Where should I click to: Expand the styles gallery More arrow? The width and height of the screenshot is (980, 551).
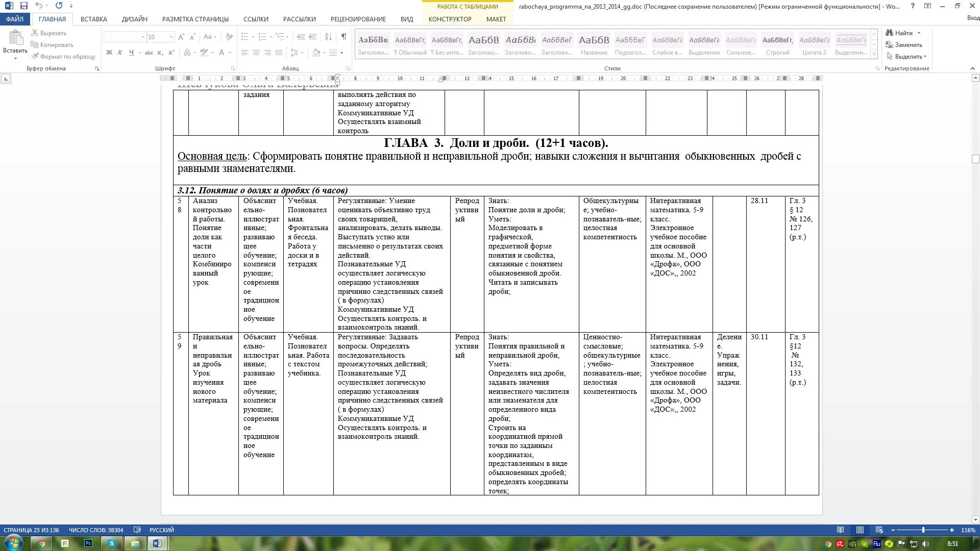pyautogui.click(x=874, y=54)
